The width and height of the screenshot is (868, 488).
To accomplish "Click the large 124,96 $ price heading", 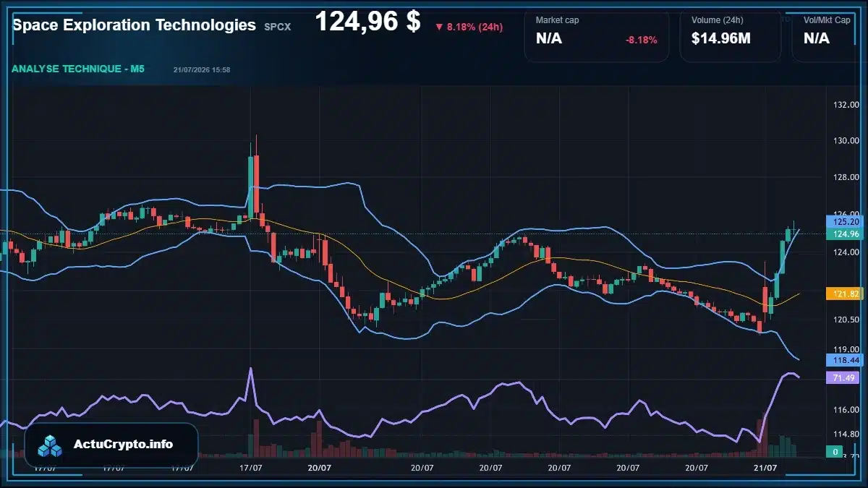I will tap(367, 22).
